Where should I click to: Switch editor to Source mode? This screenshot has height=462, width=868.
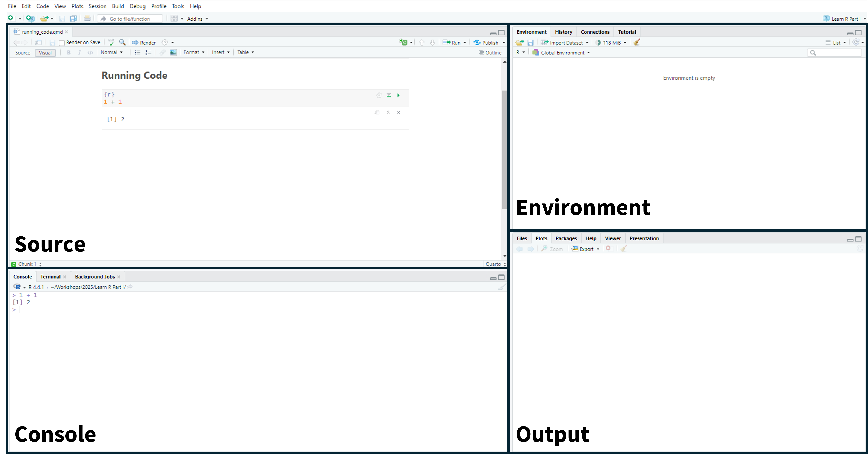tap(23, 53)
